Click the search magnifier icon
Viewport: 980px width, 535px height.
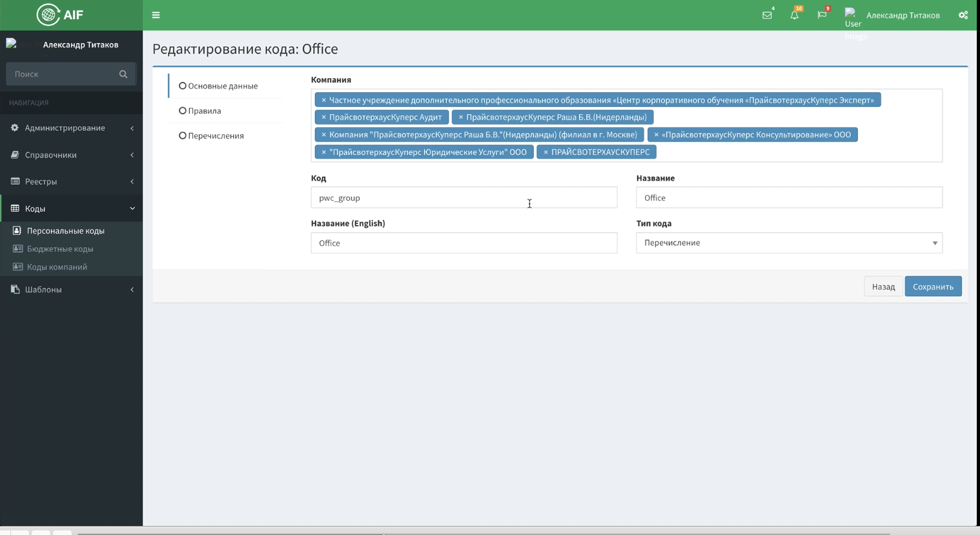123,74
